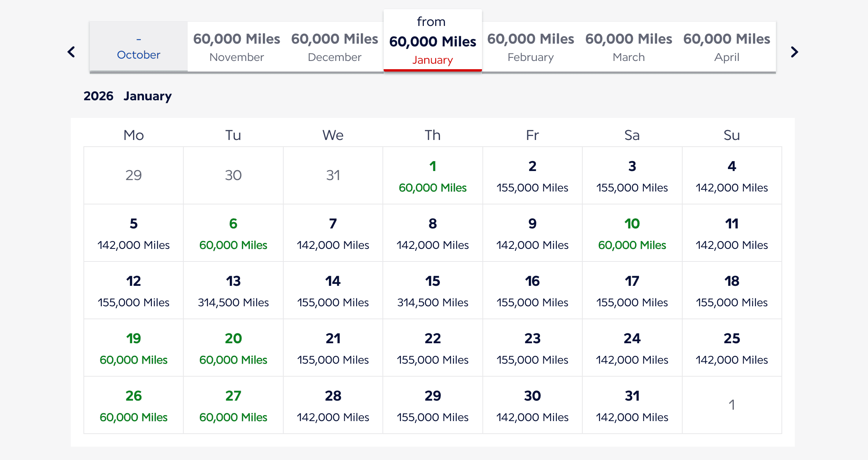Image resolution: width=868 pixels, height=460 pixels.
Task: Open the March month tab
Action: point(628,46)
